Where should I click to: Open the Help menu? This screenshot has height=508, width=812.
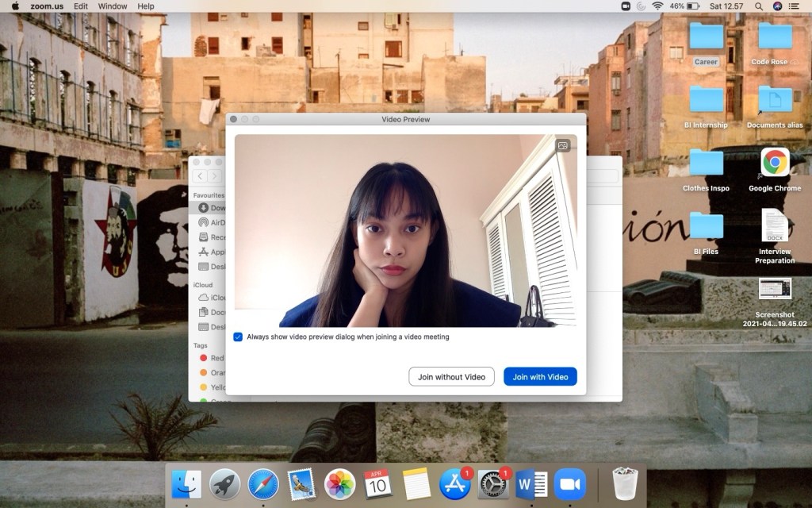pos(146,6)
